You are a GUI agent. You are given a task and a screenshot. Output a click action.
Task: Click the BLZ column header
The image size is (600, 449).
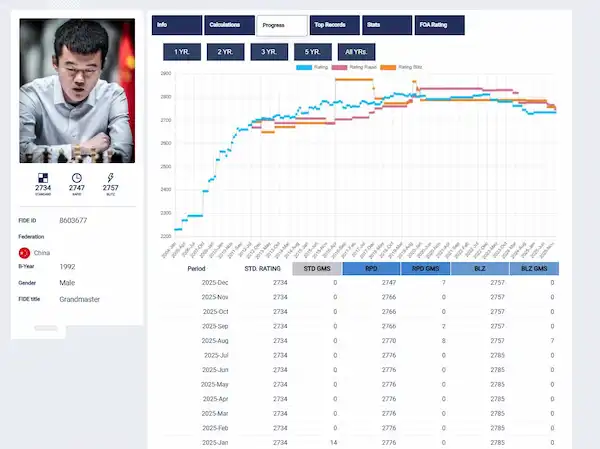(480, 269)
